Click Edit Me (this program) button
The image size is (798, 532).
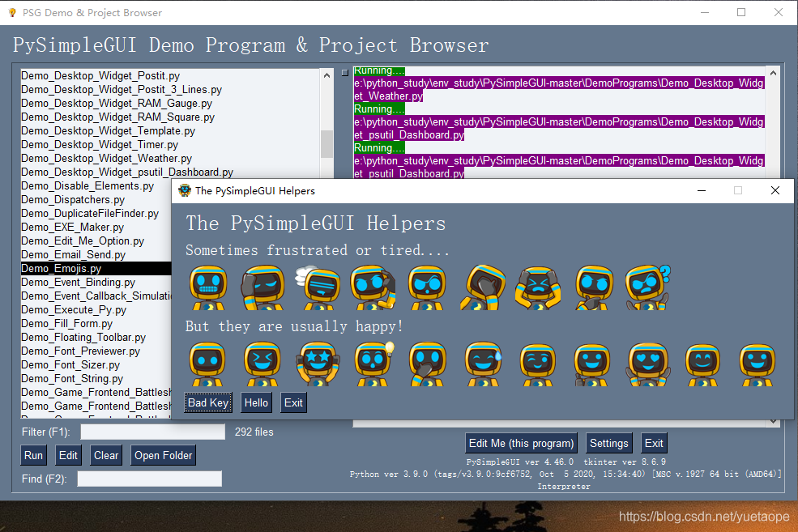pos(521,443)
